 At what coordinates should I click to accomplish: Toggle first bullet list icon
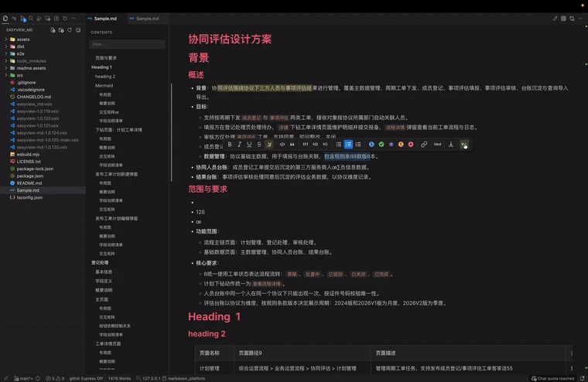pos(338,145)
